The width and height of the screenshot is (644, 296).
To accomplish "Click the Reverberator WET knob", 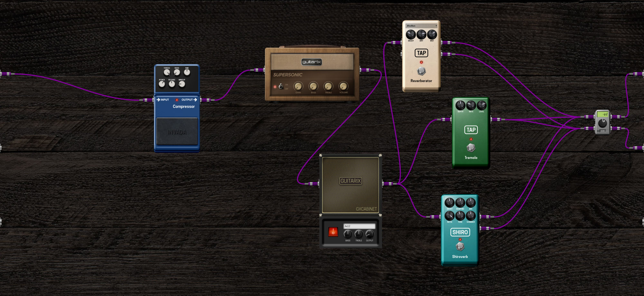I will pyautogui.click(x=432, y=34).
